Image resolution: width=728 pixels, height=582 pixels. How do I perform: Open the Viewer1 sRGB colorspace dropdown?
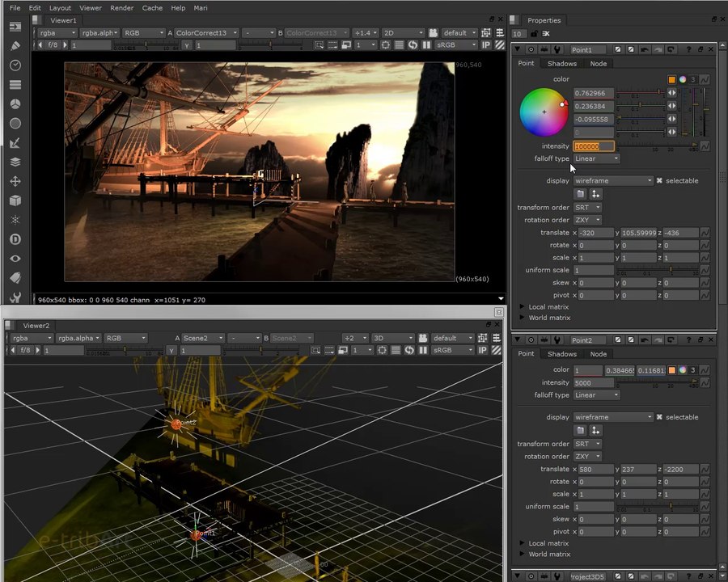pyautogui.click(x=456, y=45)
